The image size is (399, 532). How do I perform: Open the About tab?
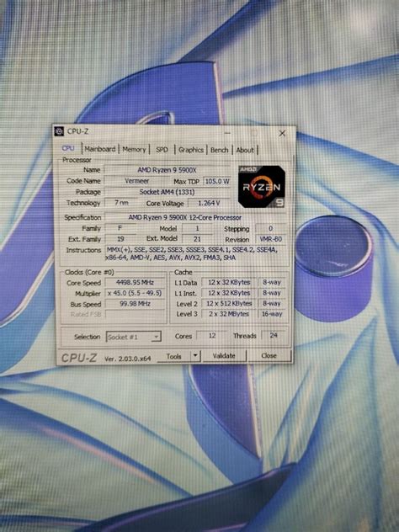tap(245, 150)
